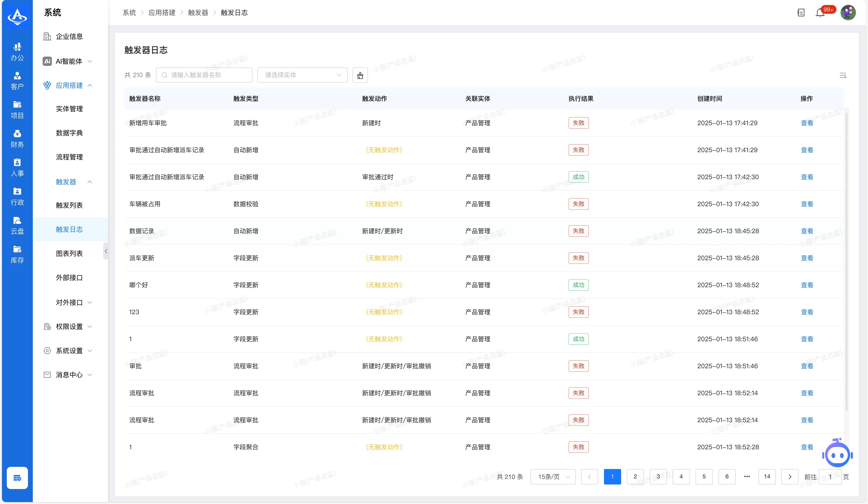Focus the 请输入触发器名称 search field
Screen dimensions: 868x504
[204, 75]
